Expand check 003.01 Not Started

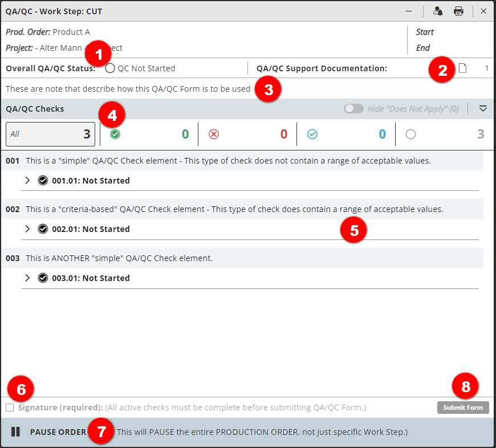coord(27,278)
